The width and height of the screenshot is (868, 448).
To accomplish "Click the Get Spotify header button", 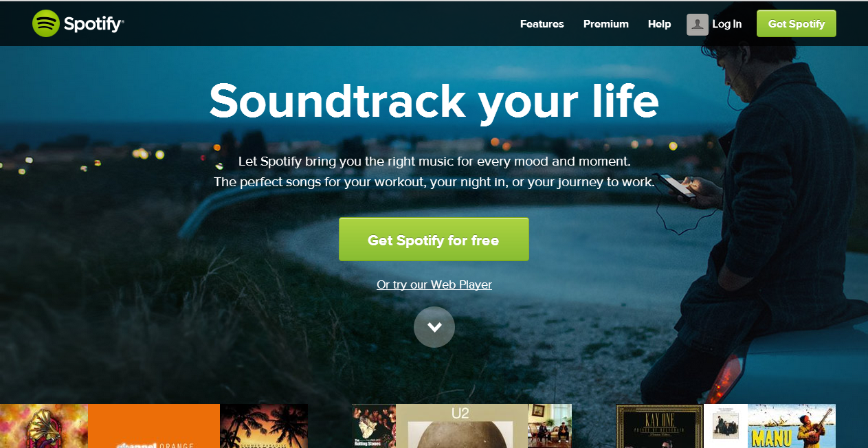I will pos(797,23).
